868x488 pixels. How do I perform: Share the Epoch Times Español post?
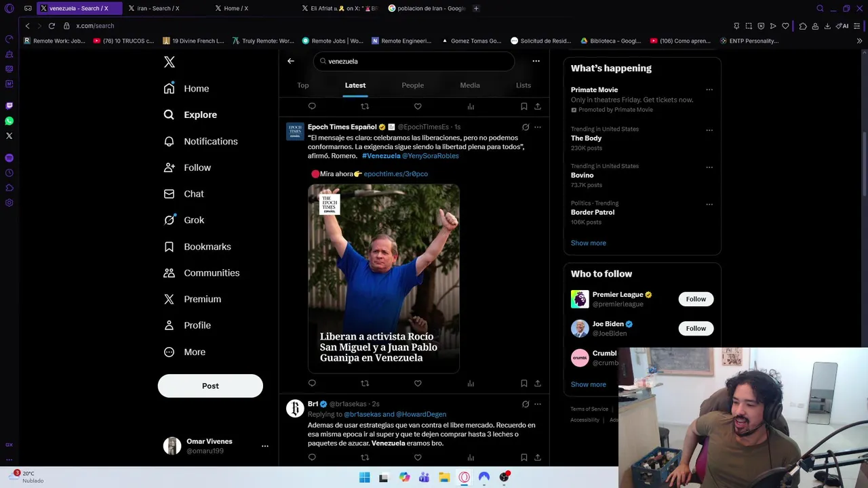538,384
